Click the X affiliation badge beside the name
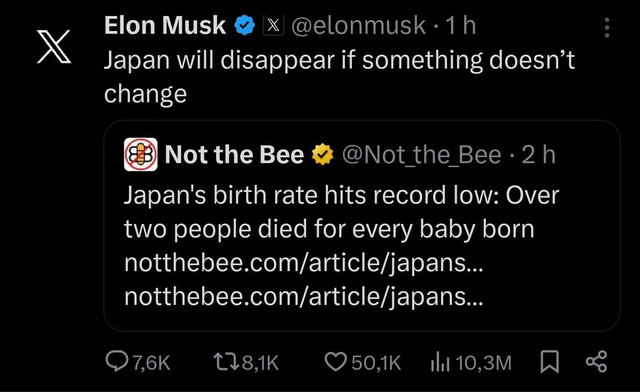The image size is (640, 392). pos(273,25)
